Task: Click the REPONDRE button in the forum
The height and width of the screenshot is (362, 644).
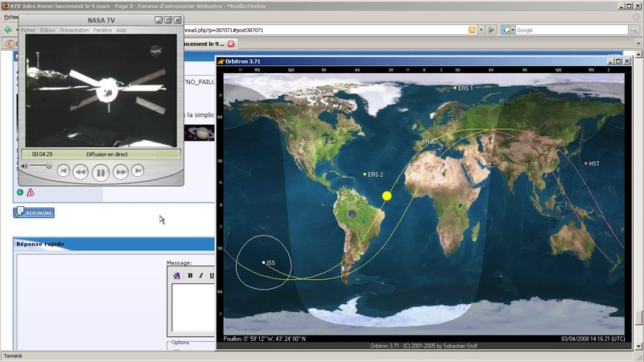Action: pos(34,212)
